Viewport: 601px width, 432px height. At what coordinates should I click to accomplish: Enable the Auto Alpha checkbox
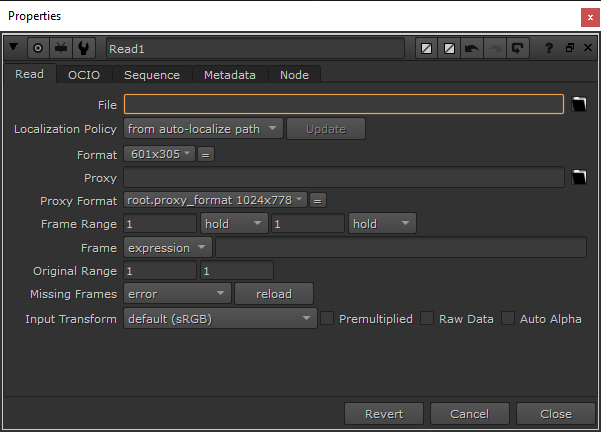click(x=508, y=318)
